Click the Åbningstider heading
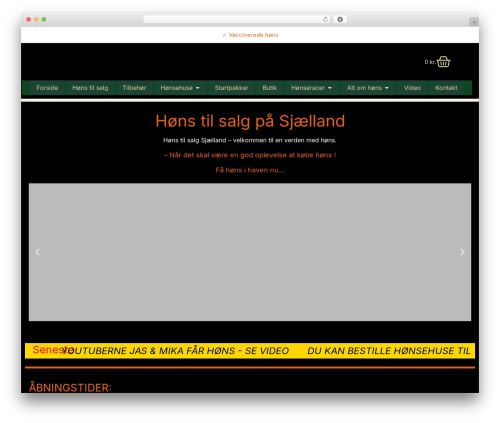 click(70, 387)
